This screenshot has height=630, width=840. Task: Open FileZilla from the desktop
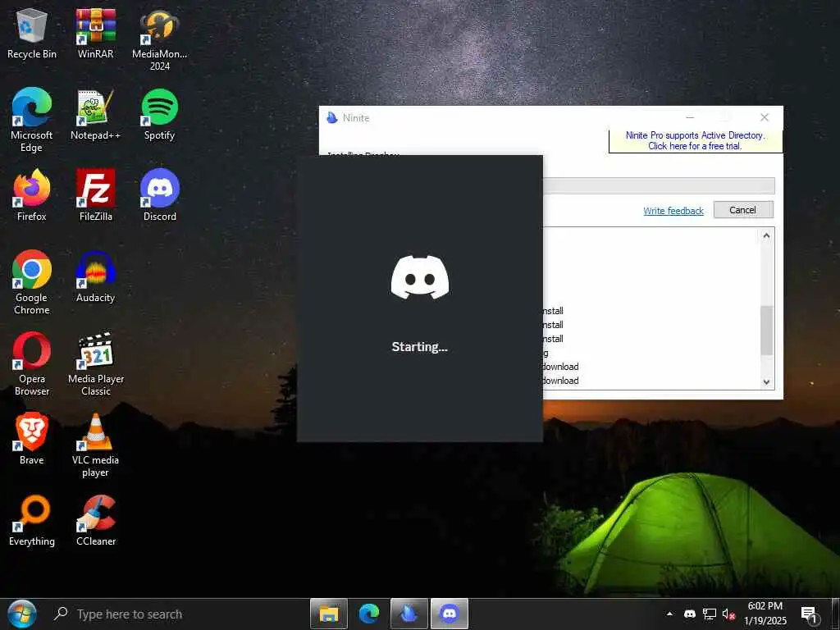95,195
